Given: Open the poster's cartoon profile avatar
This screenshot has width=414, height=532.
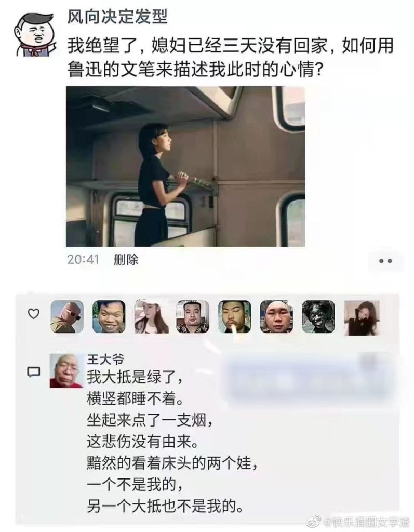Looking at the screenshot, I should (x=35, y=34).
